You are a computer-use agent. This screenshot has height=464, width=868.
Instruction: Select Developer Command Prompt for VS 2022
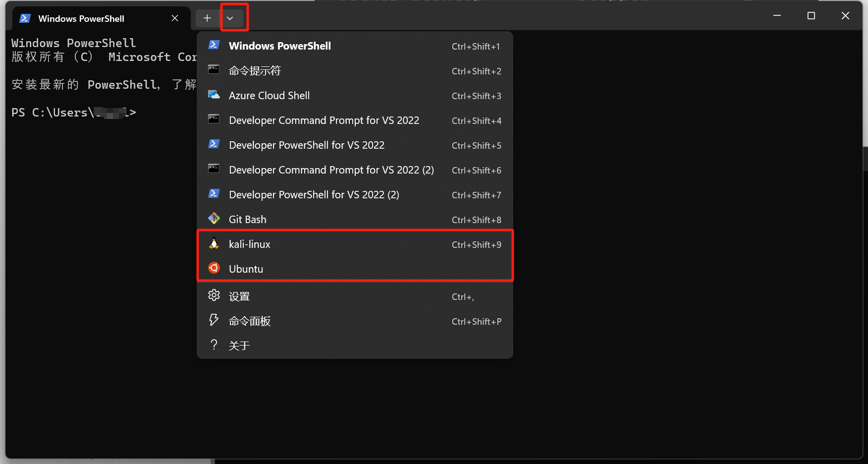[355, 120]
